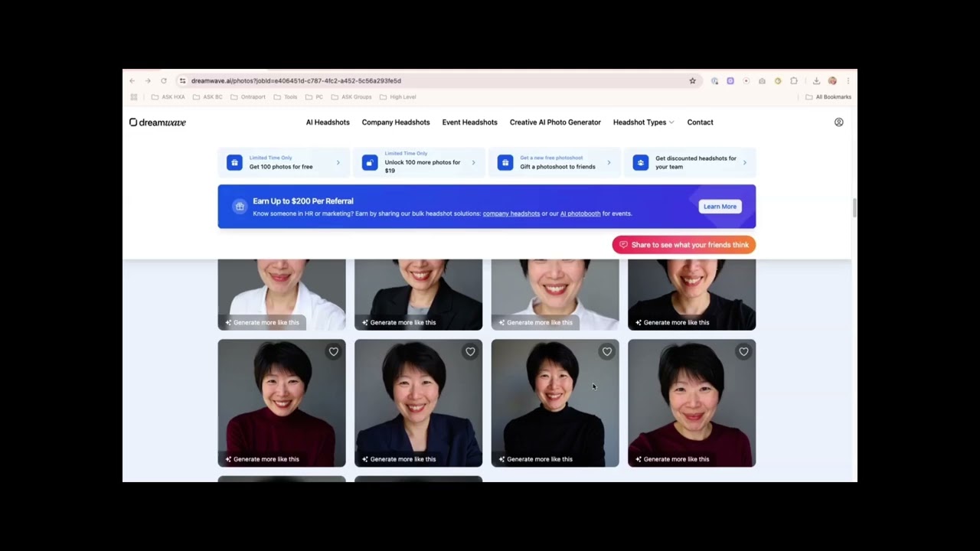Click the unlock icon for 100 more photos
This screenshot has height=551, width=980.
coord(370,162)
